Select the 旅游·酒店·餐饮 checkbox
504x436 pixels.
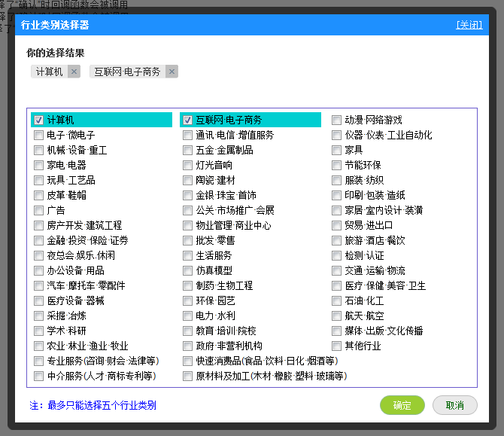tap(337, 241)
